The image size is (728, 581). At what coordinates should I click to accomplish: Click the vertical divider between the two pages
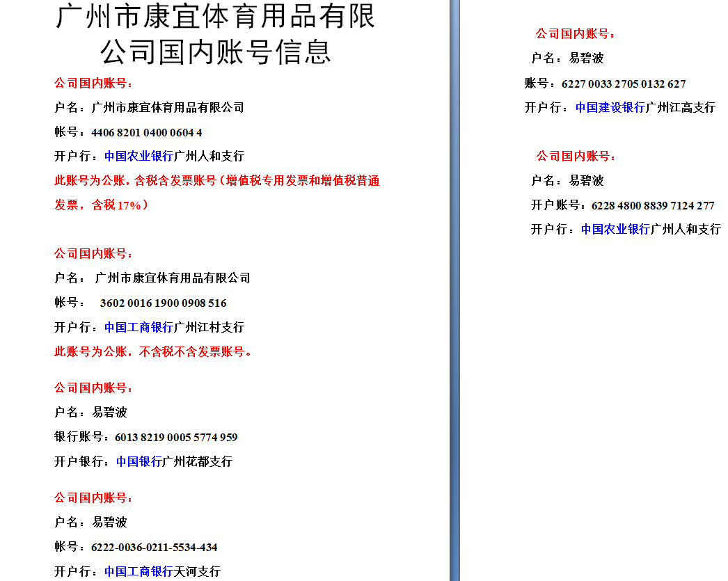pos(455,290)
